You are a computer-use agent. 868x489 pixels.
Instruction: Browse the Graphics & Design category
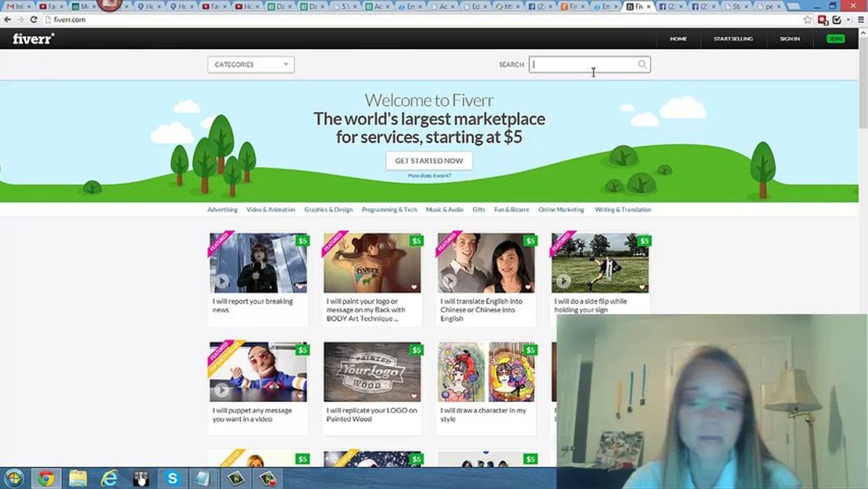click(328, 210)
